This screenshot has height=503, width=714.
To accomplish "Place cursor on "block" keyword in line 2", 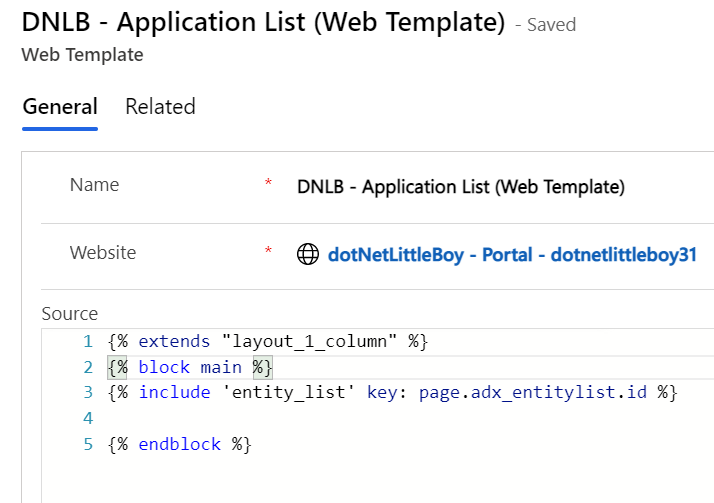I will click(164, 367).
